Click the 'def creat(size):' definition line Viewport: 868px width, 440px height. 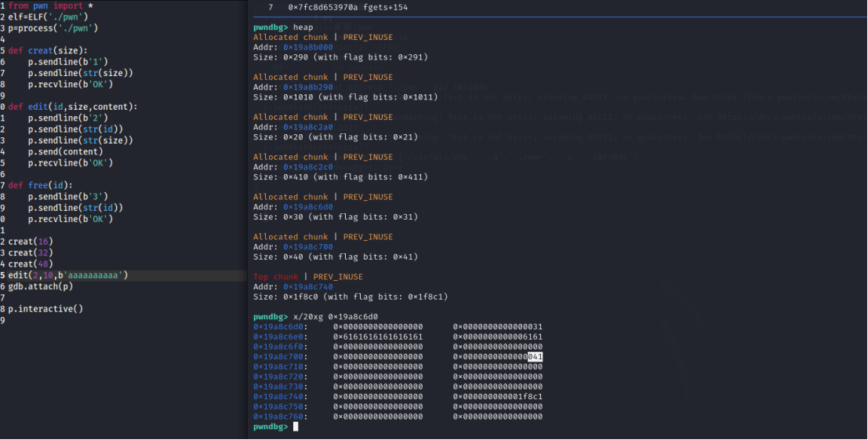[x=47, y=50]
